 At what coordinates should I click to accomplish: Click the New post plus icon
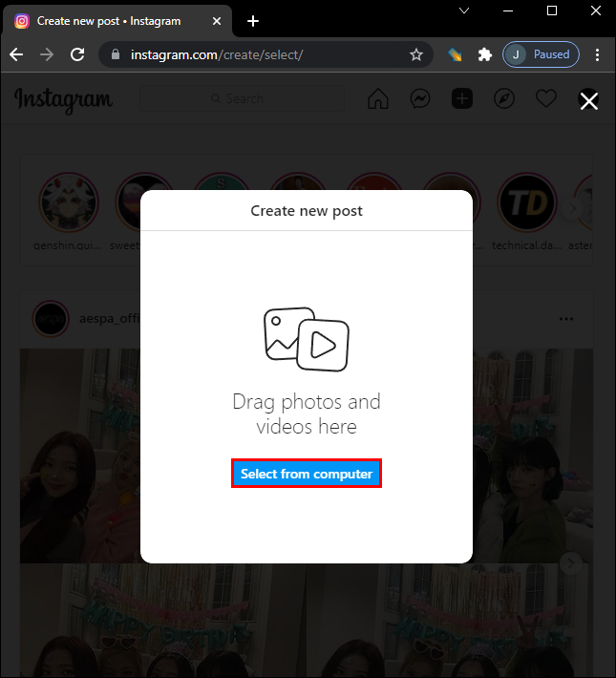click(462, 98)
